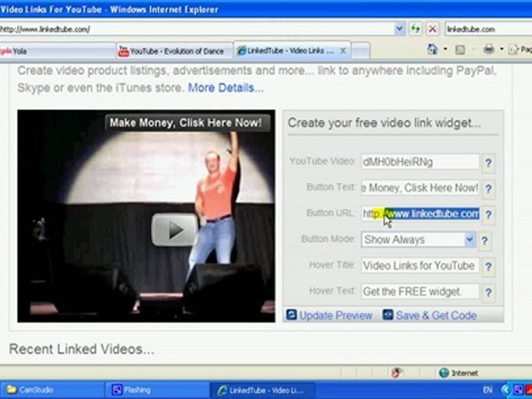Screen dimensions: 532x399
Task: Click the Create your free video link widget heading
Action: (x=384, y=123)
